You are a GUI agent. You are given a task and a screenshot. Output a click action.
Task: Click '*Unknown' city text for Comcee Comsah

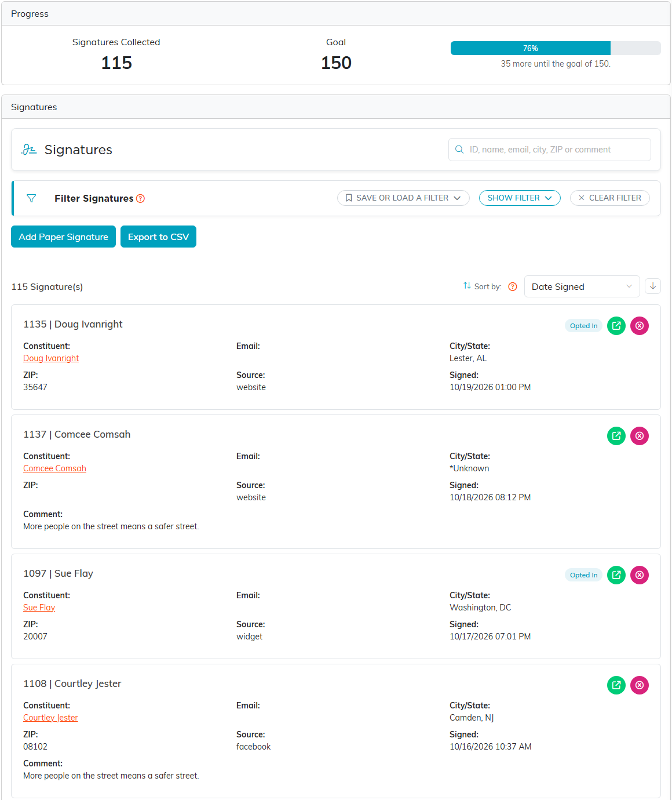click(x=469, y=468)
